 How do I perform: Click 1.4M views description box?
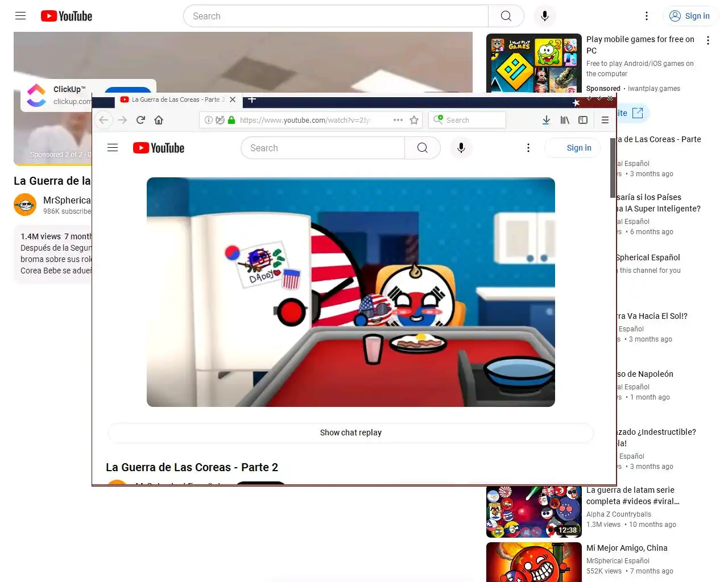point(53,253)
